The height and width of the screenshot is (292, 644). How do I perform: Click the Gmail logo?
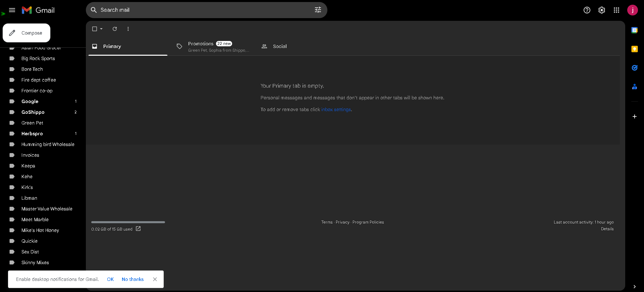(x=38, y=10)
